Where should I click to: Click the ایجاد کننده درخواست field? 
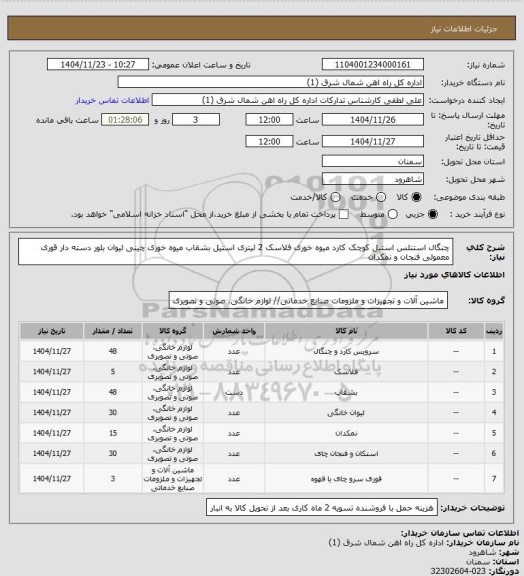(x=288, y=100)
